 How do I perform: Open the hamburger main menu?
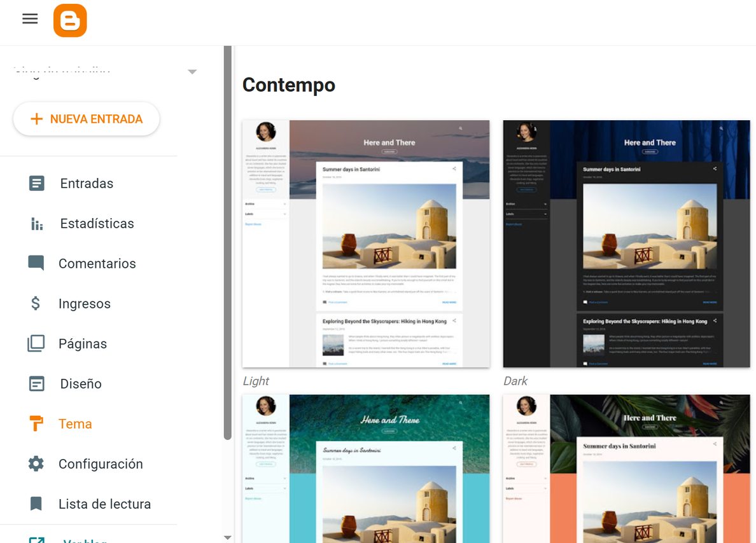pyautogui.click(x=30, y=19)
